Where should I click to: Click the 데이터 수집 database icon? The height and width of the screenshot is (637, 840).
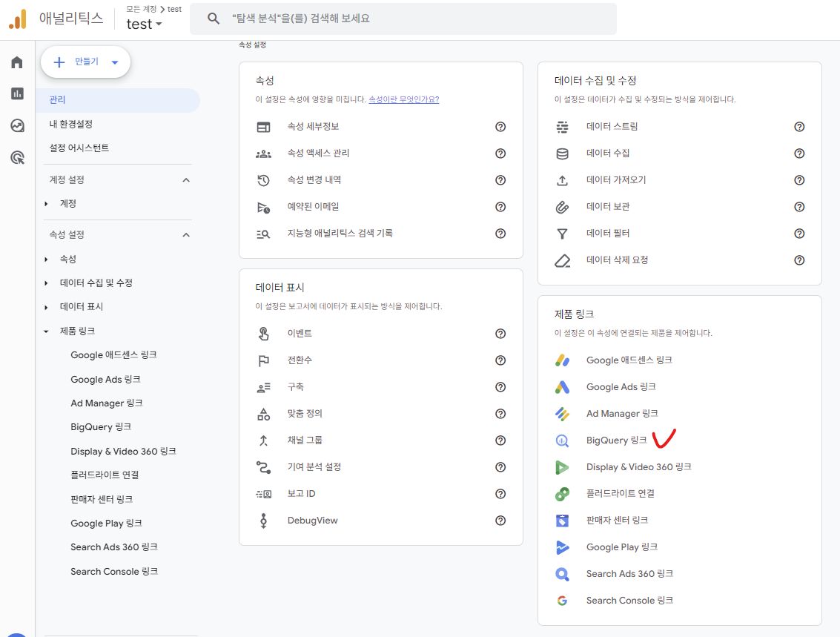tap(563, 154)
